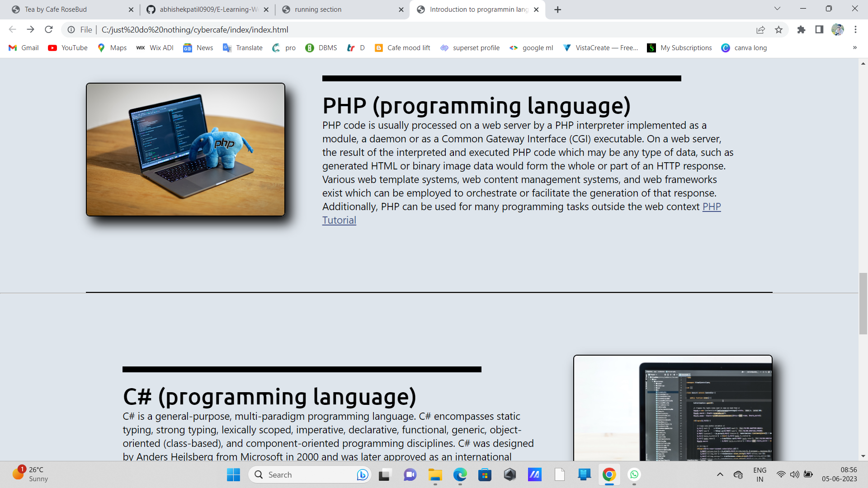Open a new tab with the plus button
Image resolution: width=868 pixels, height=488 pixels.
[x=557, y=9]
